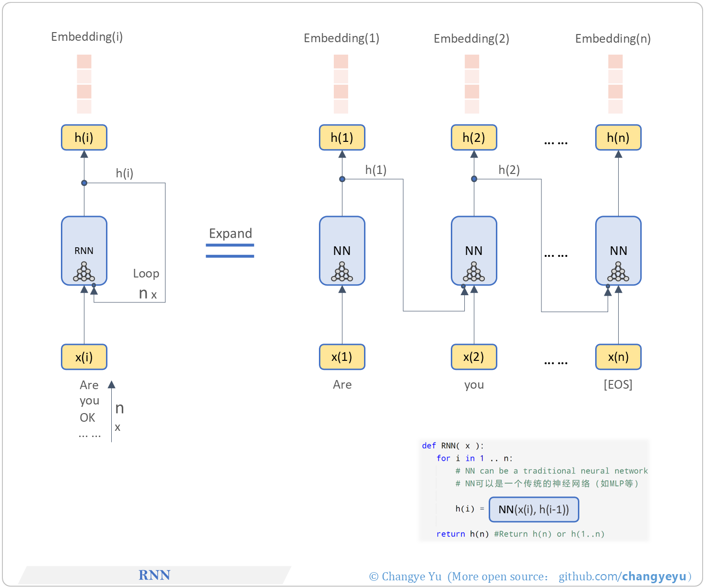Click the Embedding(1) vector column
Screen dimensions: 705x588
point(341,84)
